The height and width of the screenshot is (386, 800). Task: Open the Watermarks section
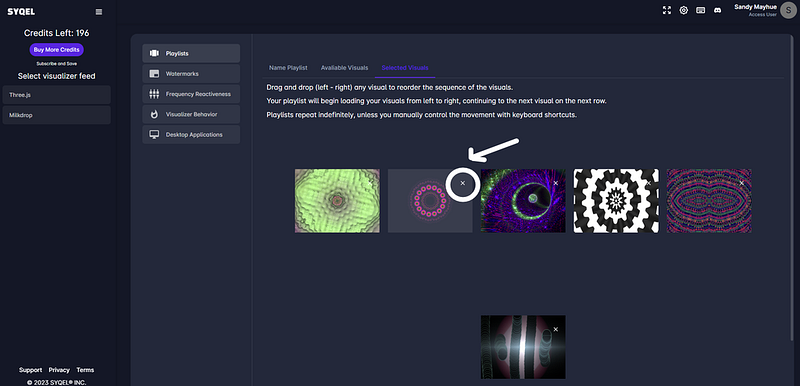click(191, 73)
